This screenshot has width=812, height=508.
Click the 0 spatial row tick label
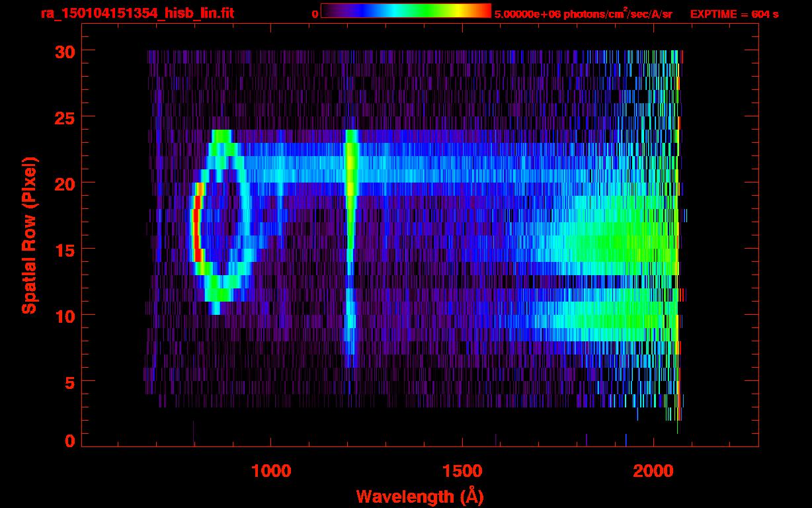point(69,441)
